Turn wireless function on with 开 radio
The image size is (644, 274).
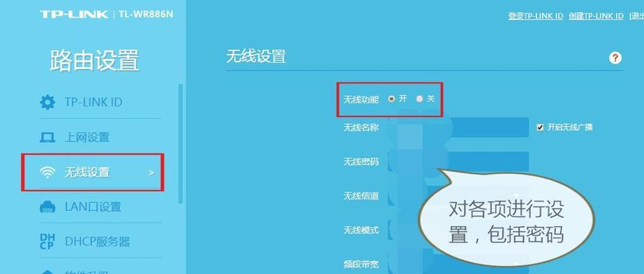coord(391,99)
